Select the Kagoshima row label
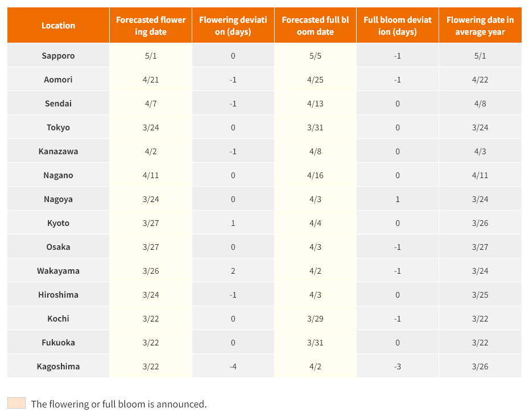The width and height of the screenshot is (529, 420). coord(58,367)
